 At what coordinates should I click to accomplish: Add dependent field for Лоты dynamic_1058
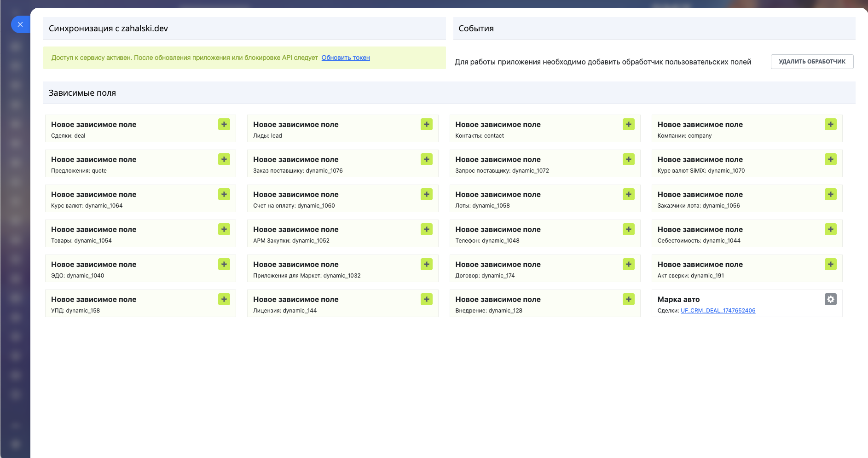pos(628,194)
